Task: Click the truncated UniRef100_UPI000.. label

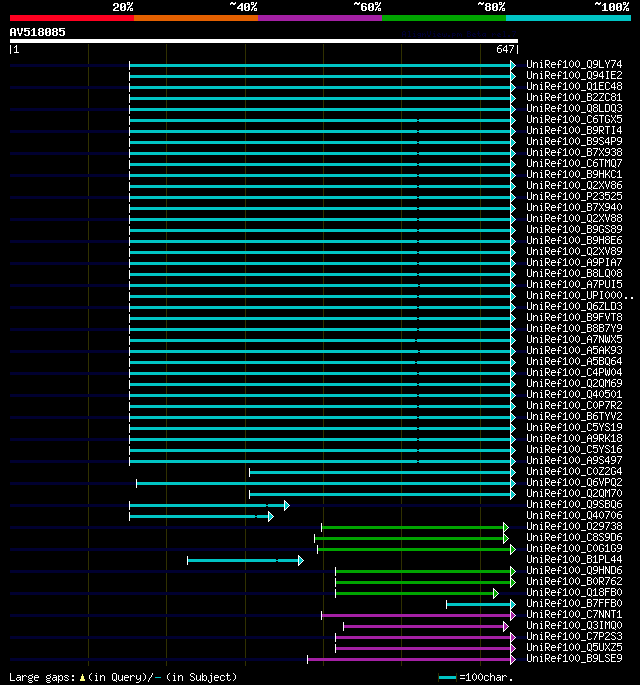Action: (x=580, y=295)
